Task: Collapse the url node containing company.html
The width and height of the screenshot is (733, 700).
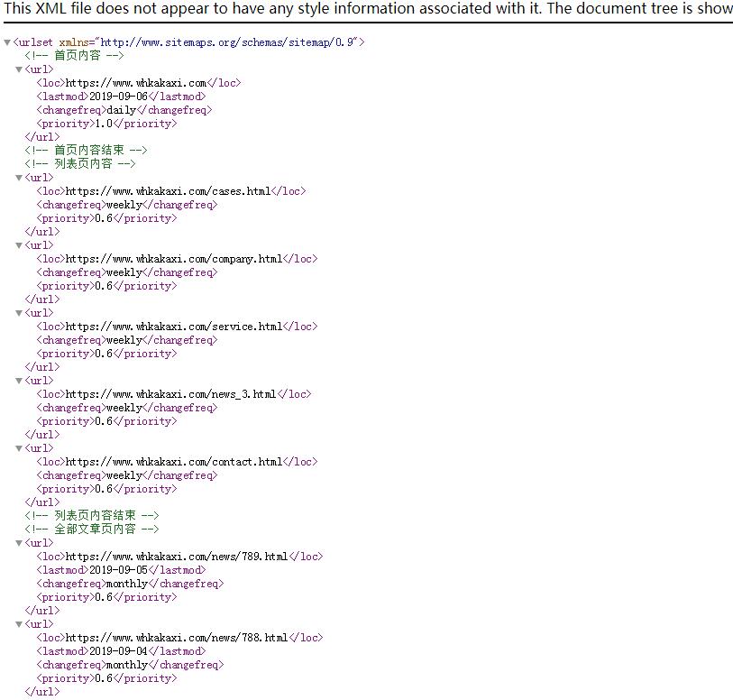Action: (19, 245)
